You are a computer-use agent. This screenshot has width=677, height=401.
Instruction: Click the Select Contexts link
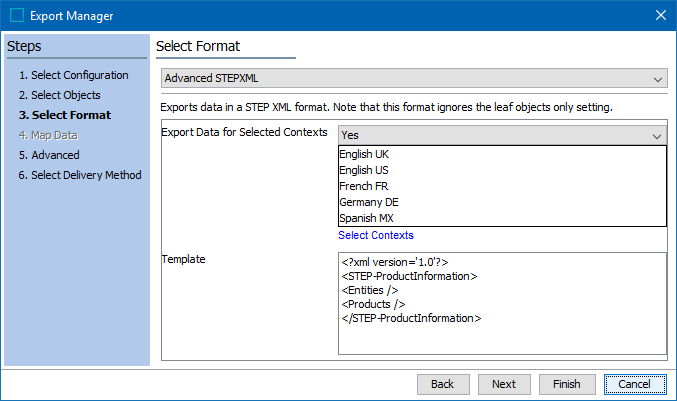pyautogui.click(x=376, y=235)
